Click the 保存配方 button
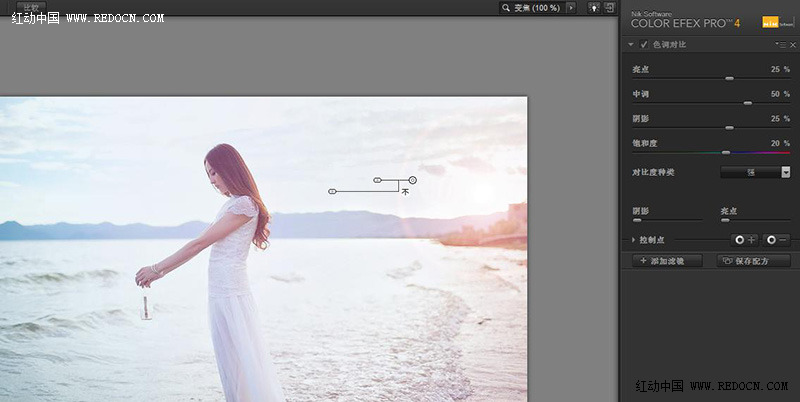Viewport: 800px width, 402px height. tap(754, 261)
